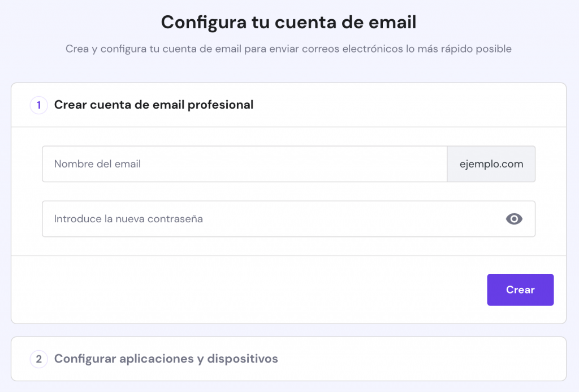Click form padding right of the password field

(550, 219)
